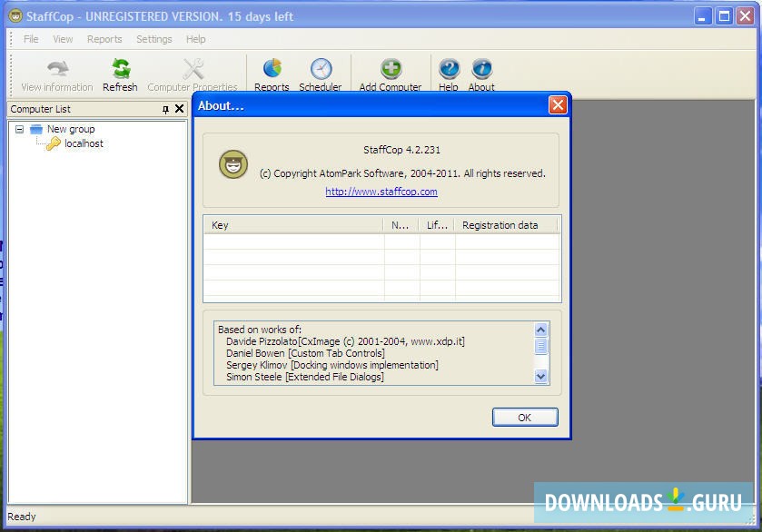The height and width of the screenshot is (532, 762).
Task: Click the New group folder icon
Action: point(36,129)
